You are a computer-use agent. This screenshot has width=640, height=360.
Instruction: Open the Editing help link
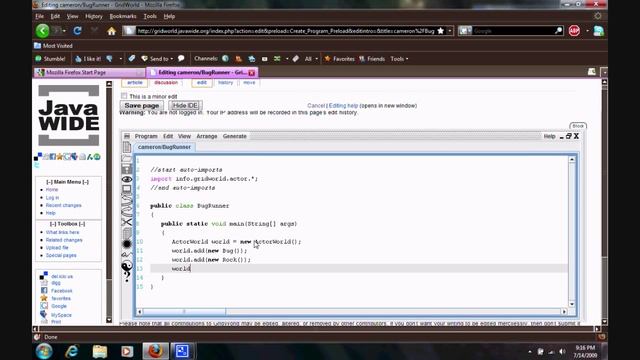coord(343,106)
